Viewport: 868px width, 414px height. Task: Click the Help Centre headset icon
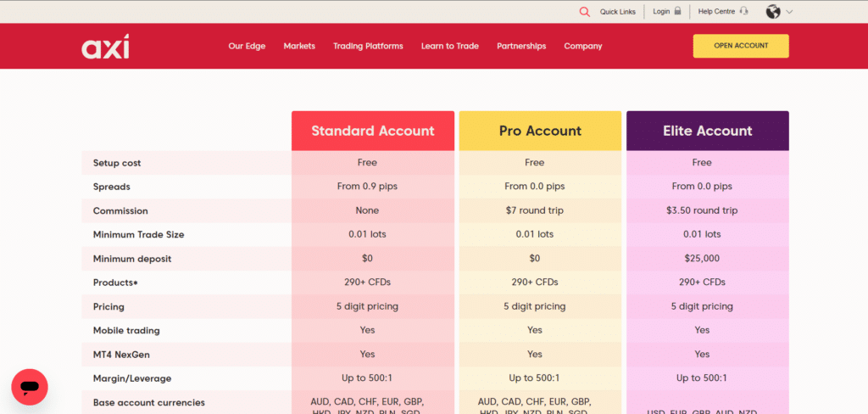click(744, 11)
